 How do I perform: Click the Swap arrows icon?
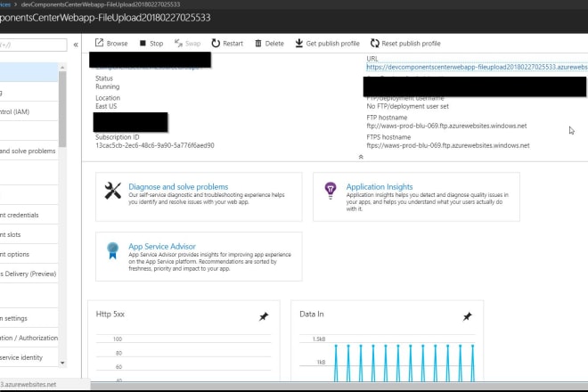coord(178,43)
